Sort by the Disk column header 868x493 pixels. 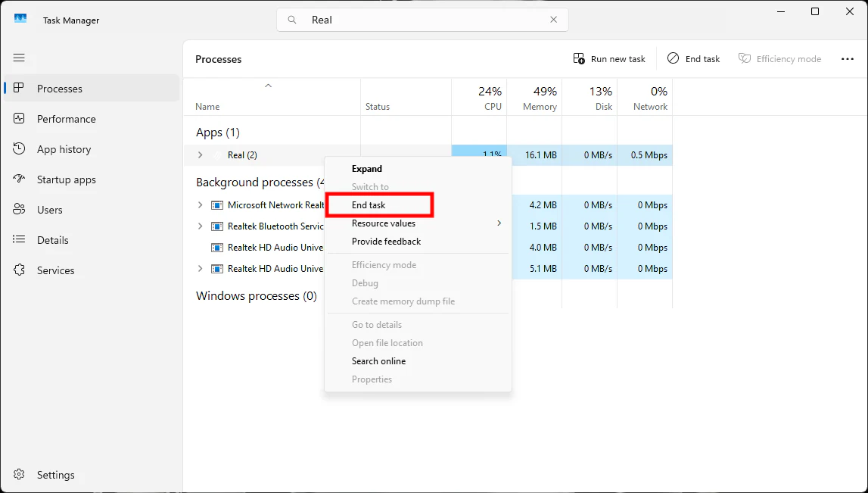pos(590,98)
